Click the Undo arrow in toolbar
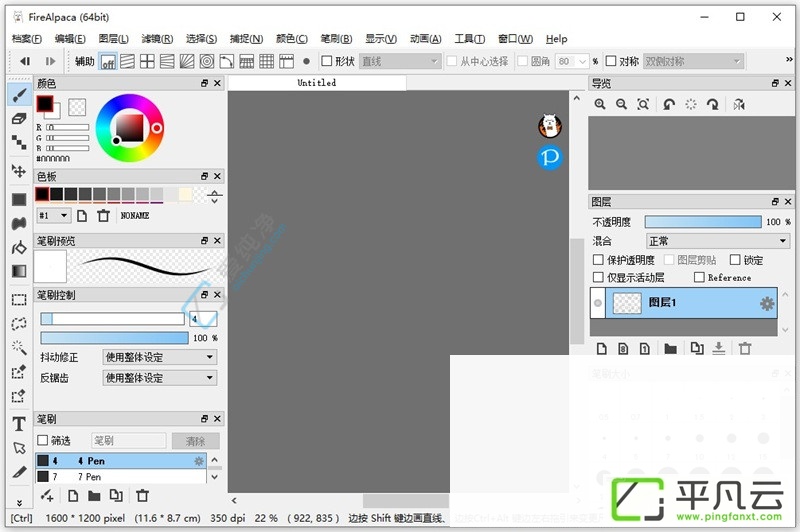The height and width of the screenshot is (532, 800). pos(24,61)
